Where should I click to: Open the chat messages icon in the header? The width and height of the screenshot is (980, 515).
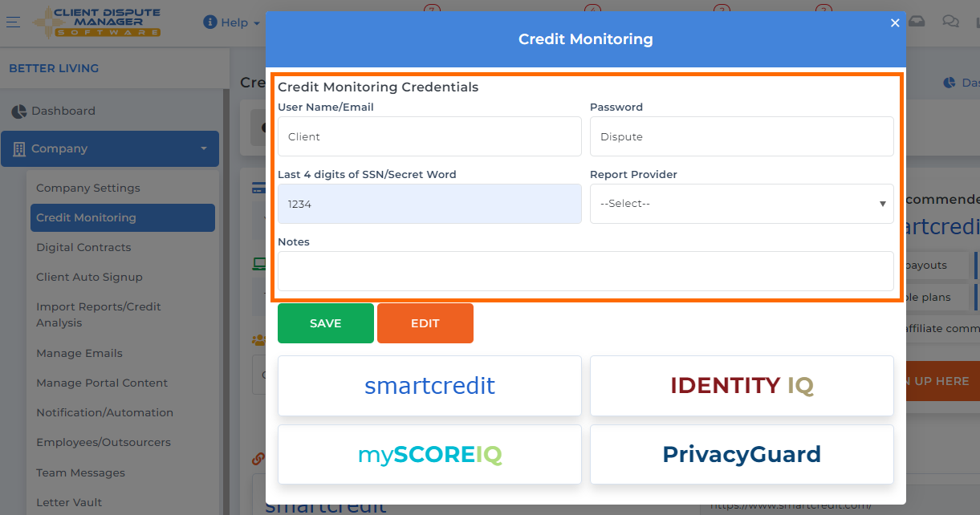tap(951, 22)
